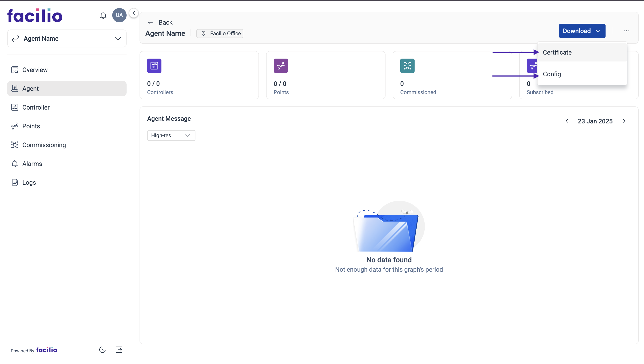Viewport: 644px width, 364px height.
Task: Select High-res data resolution dropdown
Action: coord(171,135)
